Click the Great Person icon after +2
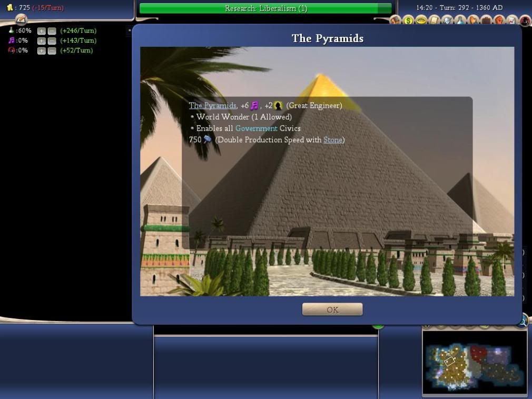Image resolution: width=532 pixels, height=399 pixels. 278,106
